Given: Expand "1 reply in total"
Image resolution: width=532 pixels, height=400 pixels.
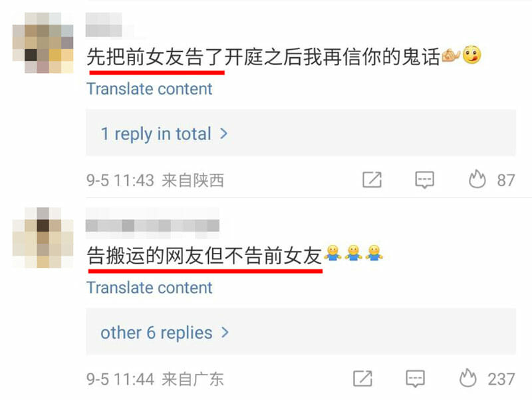Looking at the screenshot, I should pos(301,133).
